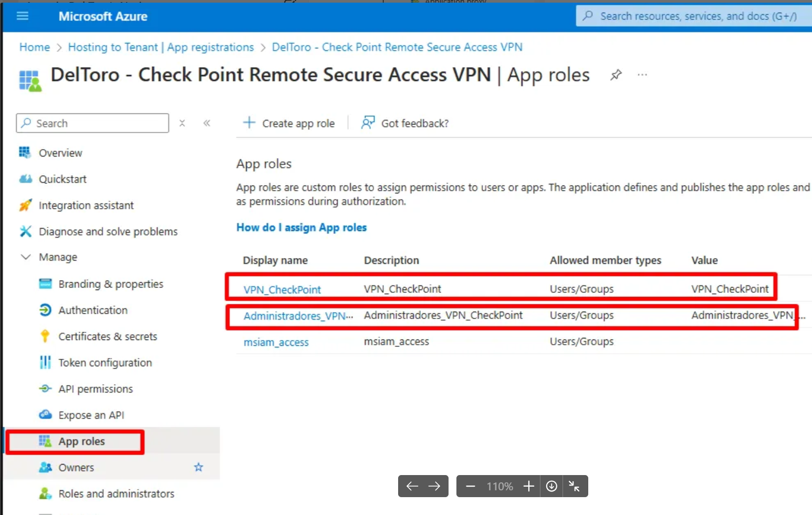Open Roles and administrators
This screenshot has width=812, height=515.
(117, 493)
